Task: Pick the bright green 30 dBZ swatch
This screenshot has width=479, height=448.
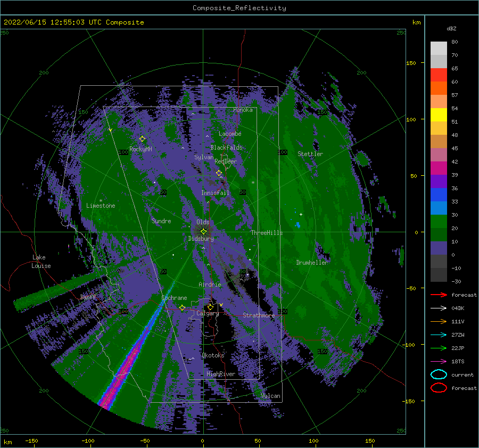Action: tap(439, 222)
